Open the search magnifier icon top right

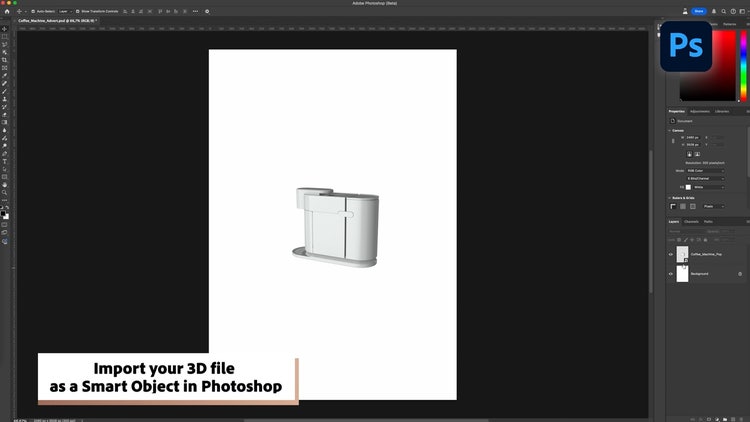pos(723,11)
